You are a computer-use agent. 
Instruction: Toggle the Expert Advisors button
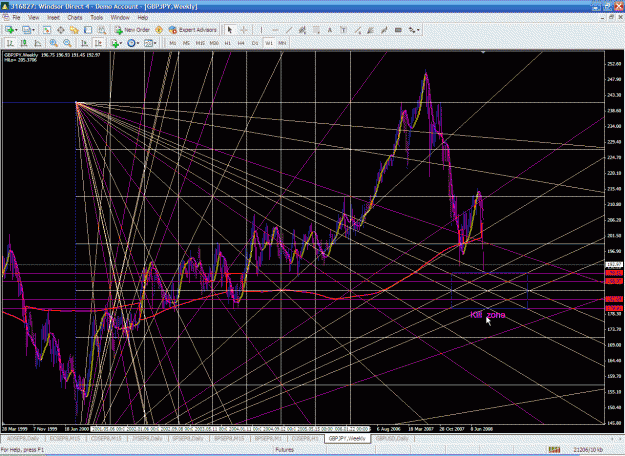click(193, 30)
